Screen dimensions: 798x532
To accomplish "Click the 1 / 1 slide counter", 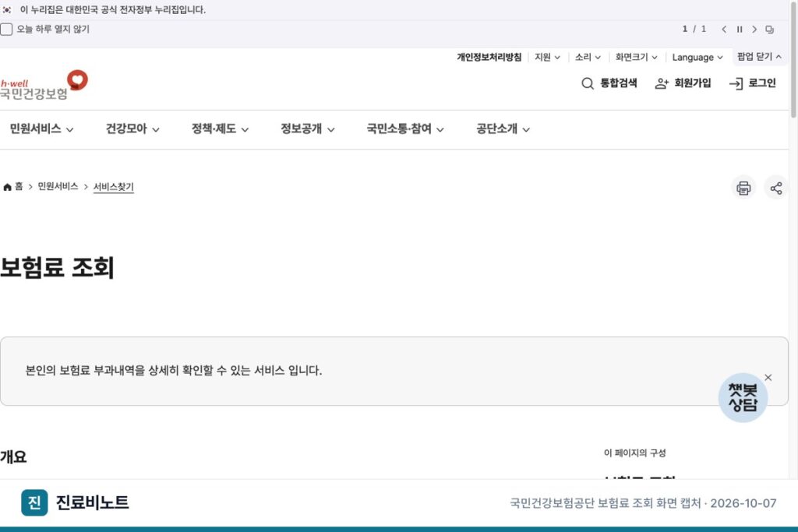I will coord(694,29).
